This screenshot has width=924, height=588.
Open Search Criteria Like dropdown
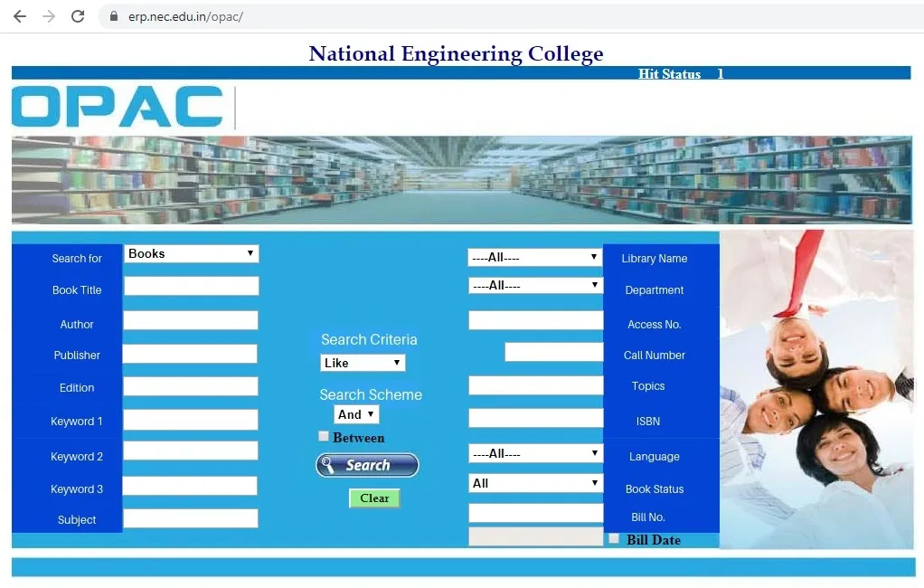click(x=363, y=363)
